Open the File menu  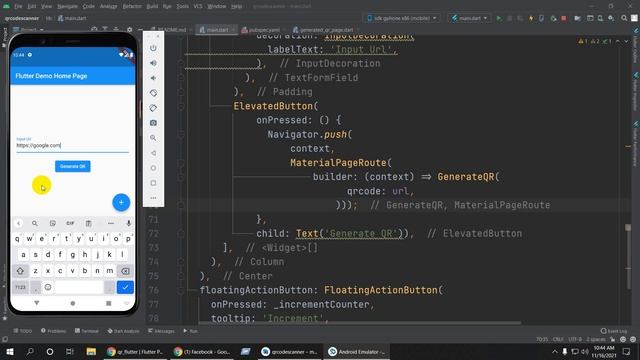(18, 6)
